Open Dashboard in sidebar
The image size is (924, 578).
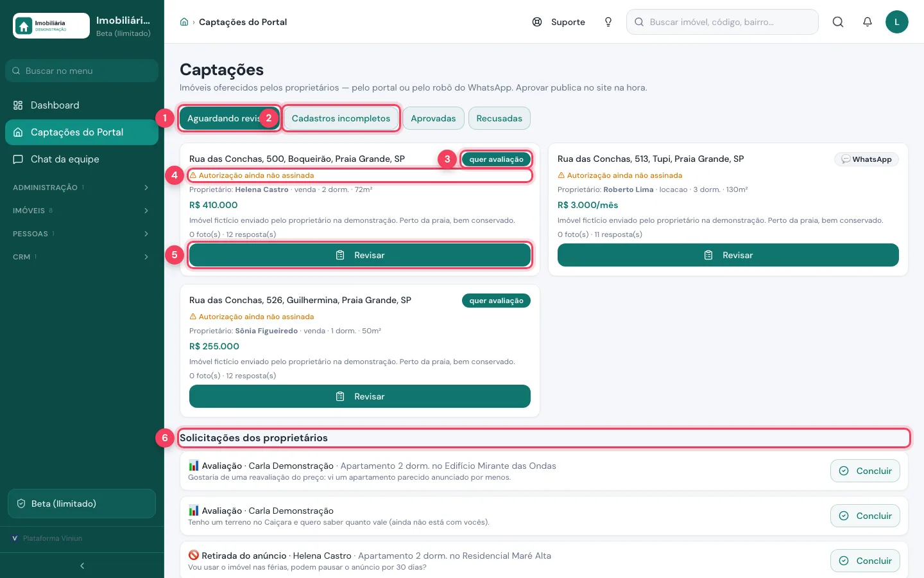(82, 105)
